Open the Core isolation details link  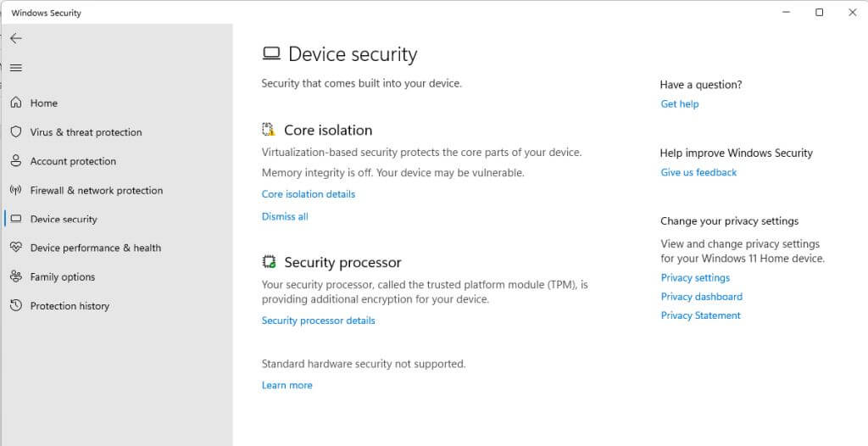309,194
